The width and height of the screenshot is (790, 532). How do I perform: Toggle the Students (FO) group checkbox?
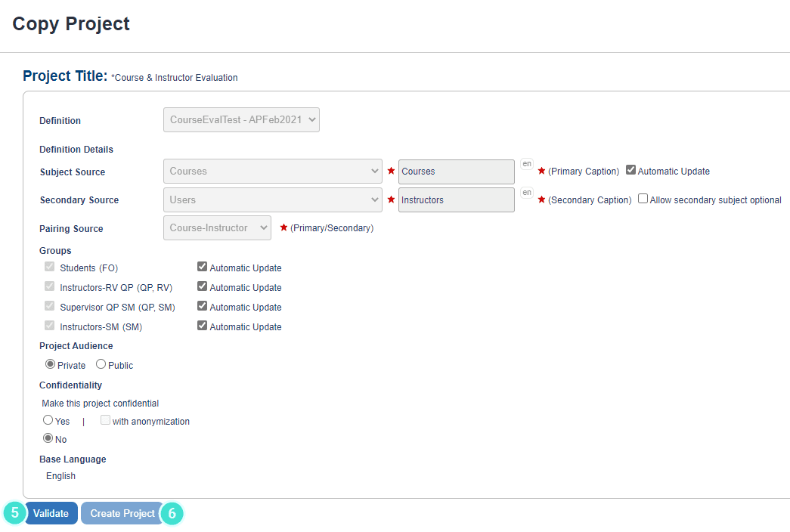click(x=49, y=267)
